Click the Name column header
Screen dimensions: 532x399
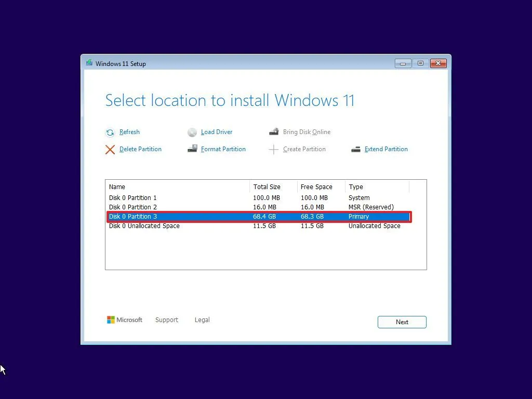click(x=117, y=187)
